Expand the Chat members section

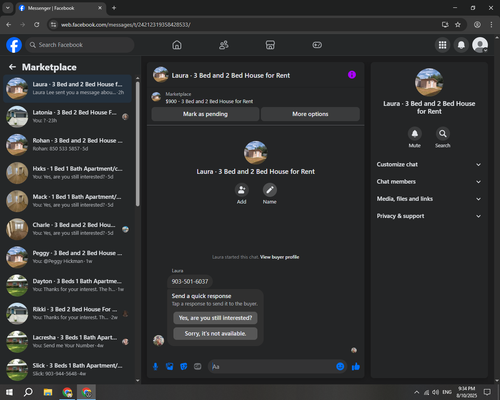tap(429, 182)
